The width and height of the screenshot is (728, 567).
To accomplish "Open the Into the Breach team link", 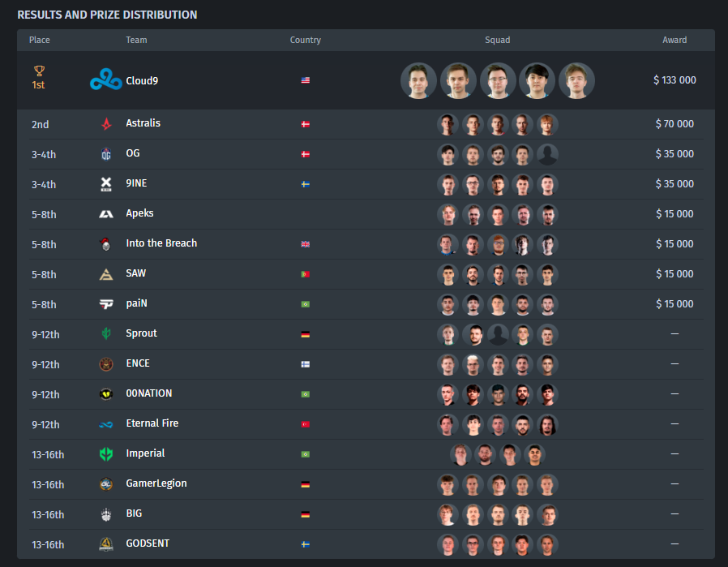I will (161, 243).
